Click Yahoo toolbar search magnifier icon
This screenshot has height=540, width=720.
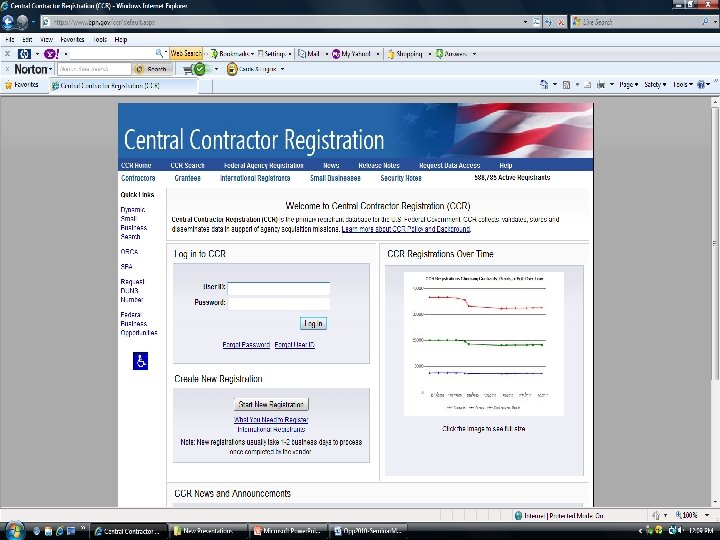[x=159, y=54]
